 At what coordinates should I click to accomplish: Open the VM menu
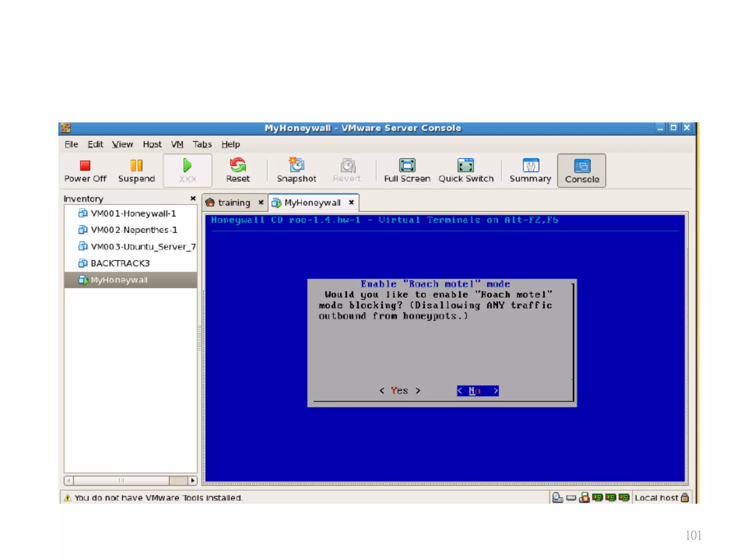click(177, 144)
